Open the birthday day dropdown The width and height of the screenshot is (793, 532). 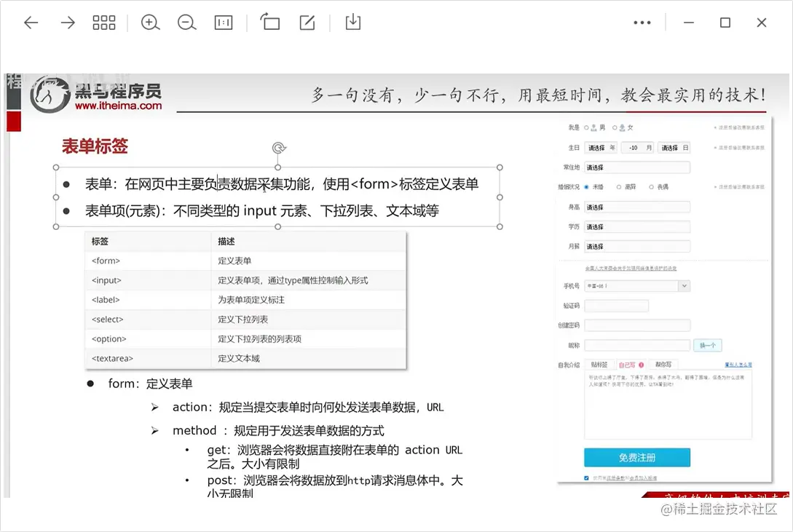(674, 148)
